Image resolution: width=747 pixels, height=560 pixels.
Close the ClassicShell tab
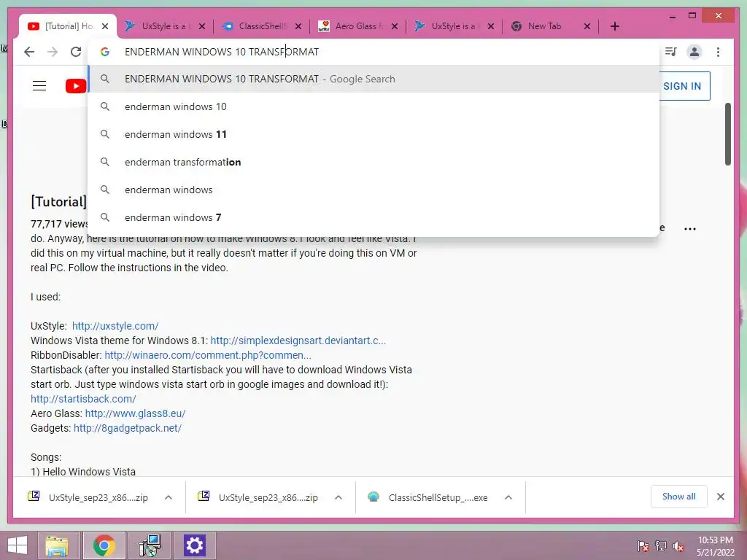[x=298, y=26]
